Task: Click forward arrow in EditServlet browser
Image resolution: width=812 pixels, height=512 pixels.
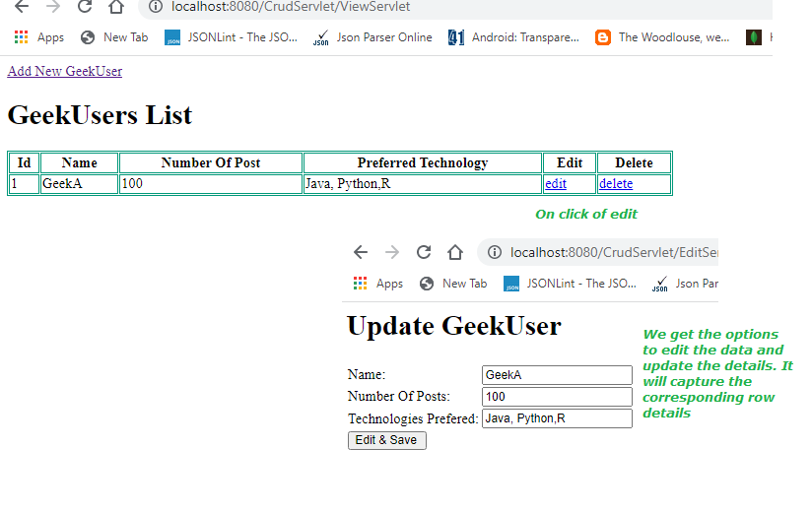Action: click(x=392, y=252)
